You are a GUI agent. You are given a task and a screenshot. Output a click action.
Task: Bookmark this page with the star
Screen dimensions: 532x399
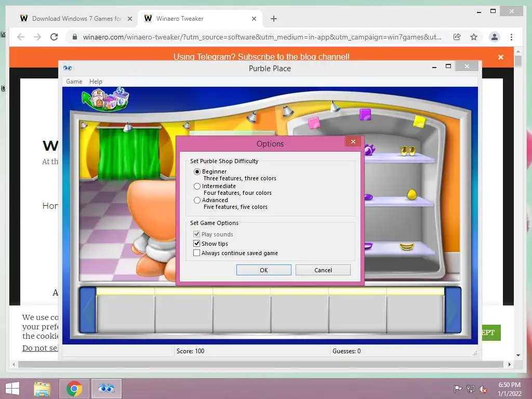click(474, 37)
